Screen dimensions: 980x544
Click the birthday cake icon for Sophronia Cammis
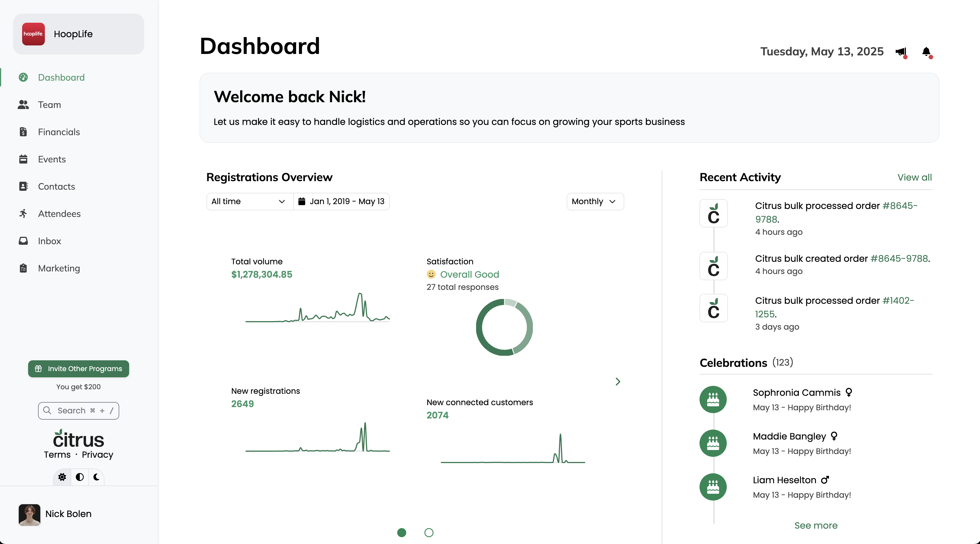713,399
